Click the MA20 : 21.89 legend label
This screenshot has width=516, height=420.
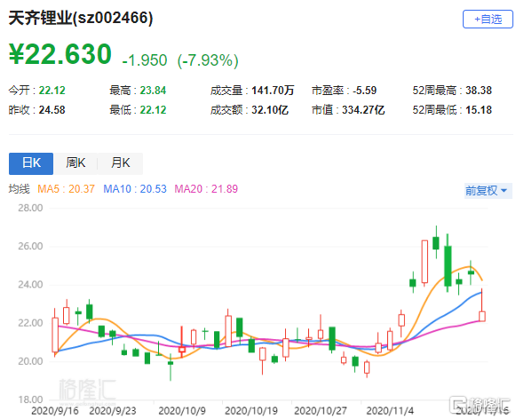point(206,189)
